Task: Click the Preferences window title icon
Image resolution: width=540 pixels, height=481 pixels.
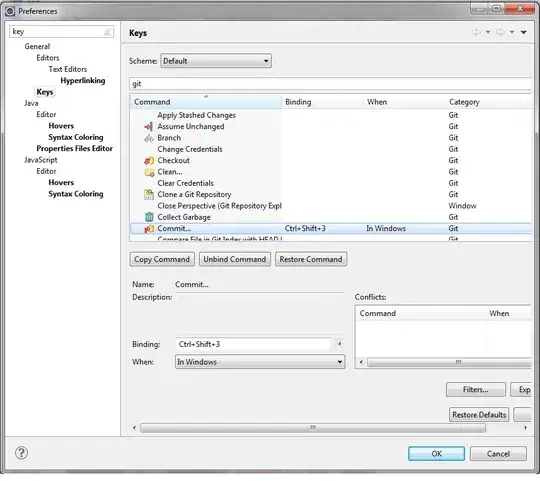Action: coord(10,11)
